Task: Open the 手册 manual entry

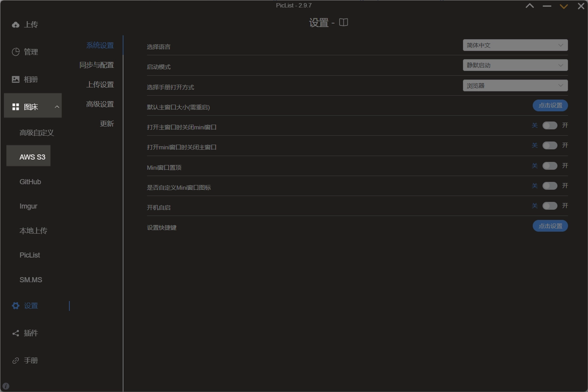Action: tap(31, 361)
